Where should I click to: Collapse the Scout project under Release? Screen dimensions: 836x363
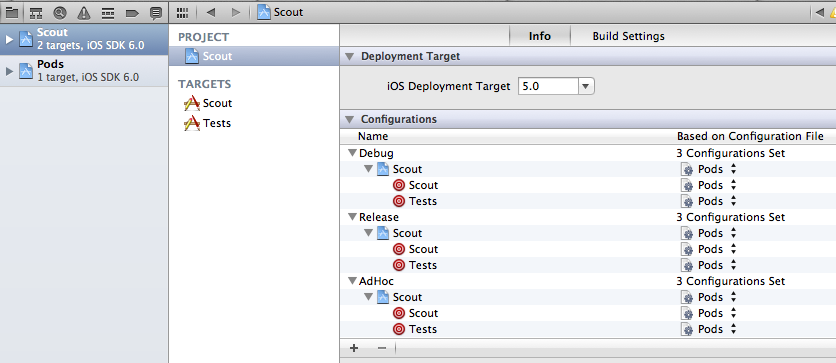pos(368,233)
